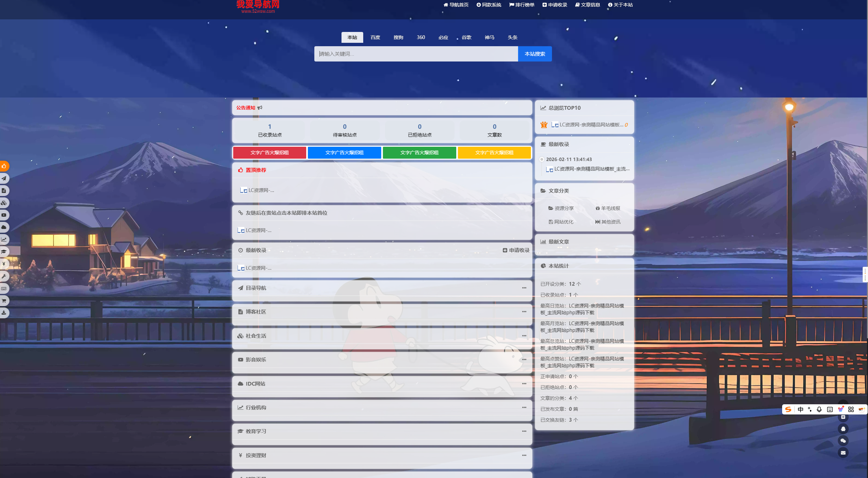Expand the 博客社区 section ellipsis
The width and height of the screenshot is (868, 478).
[524, 312]
